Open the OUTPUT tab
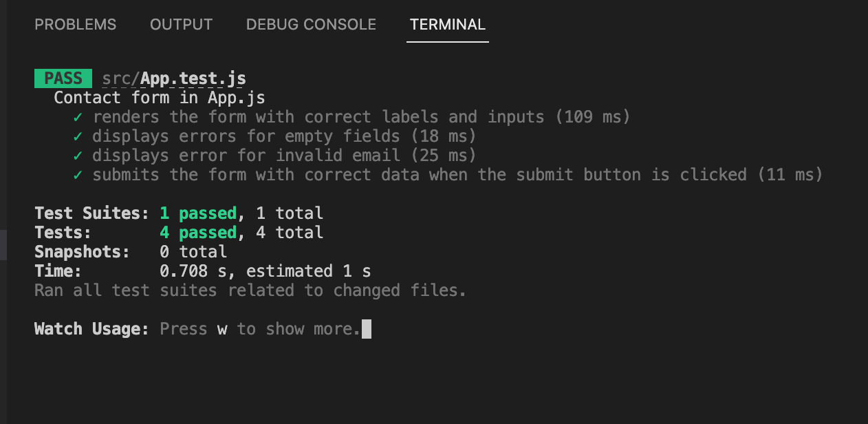 (181, 25)
